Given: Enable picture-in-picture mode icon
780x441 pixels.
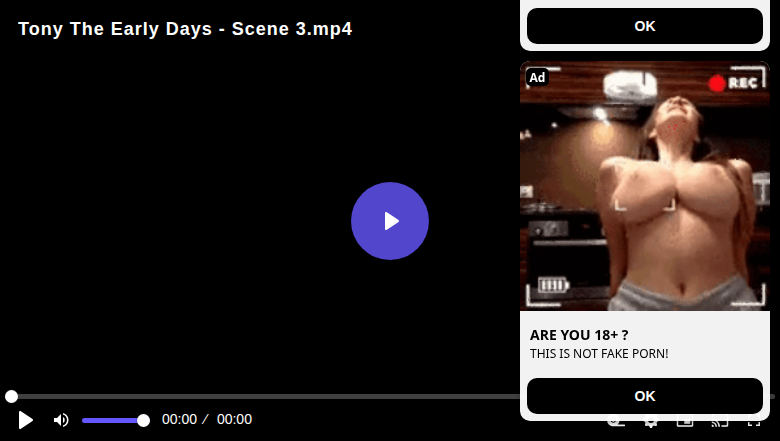Looking at the screenshot, I should click(685, 422).
